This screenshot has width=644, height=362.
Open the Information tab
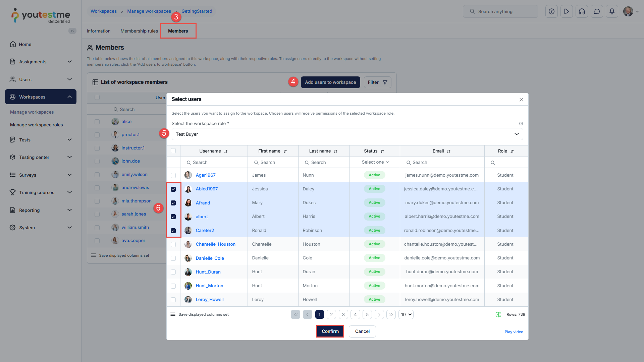[99, 31]
